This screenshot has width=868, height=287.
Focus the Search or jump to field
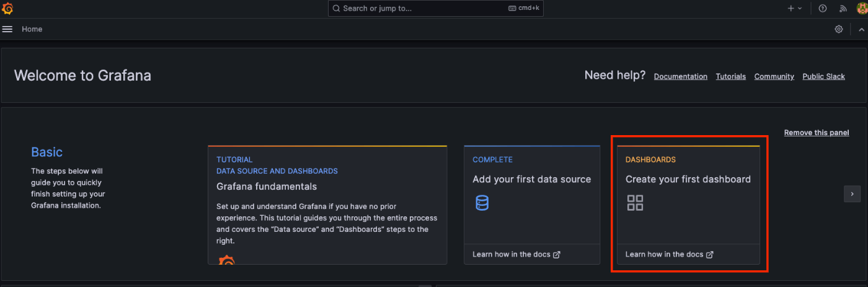436,9
